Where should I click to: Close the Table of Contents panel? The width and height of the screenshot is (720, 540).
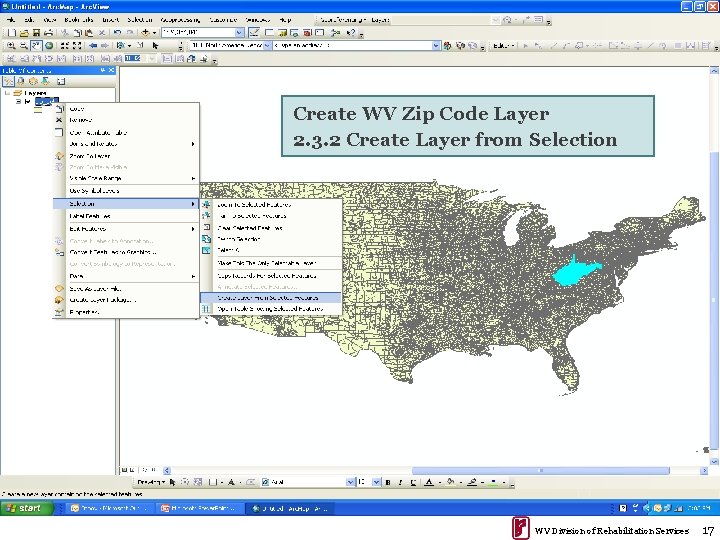click(112, 70)
